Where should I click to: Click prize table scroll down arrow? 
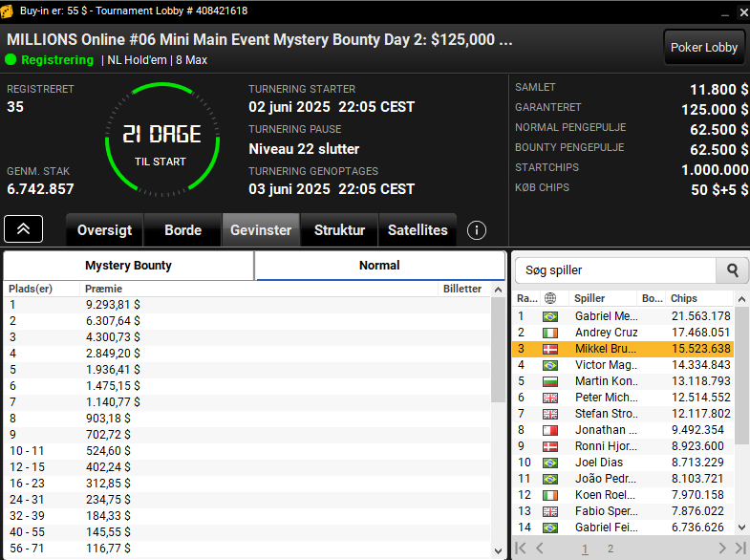tap(498, 550)
